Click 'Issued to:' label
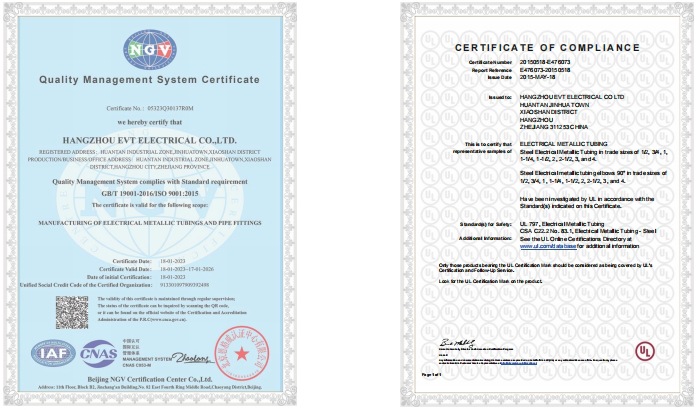Viewport: 700px width, 410px height. point(500,97)
